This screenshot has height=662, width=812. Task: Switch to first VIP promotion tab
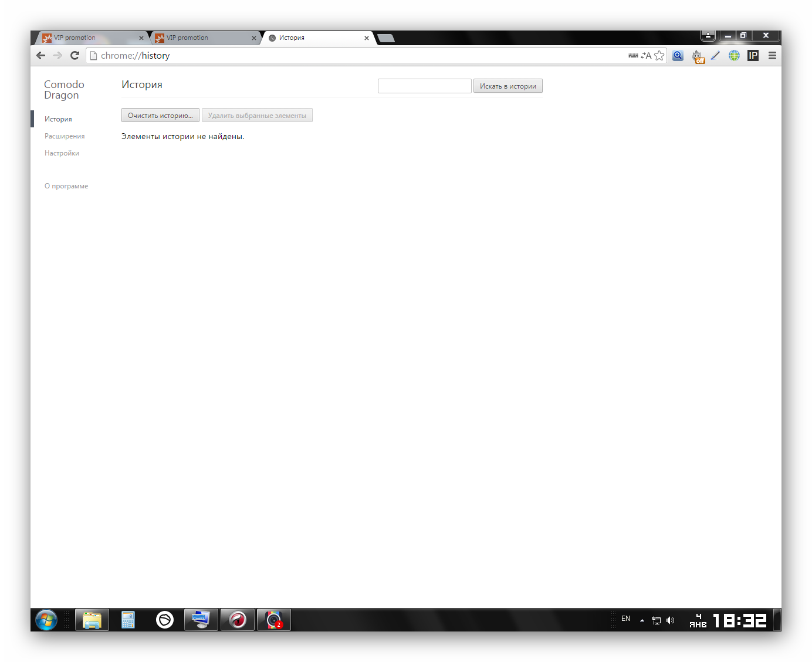point(92,38)
